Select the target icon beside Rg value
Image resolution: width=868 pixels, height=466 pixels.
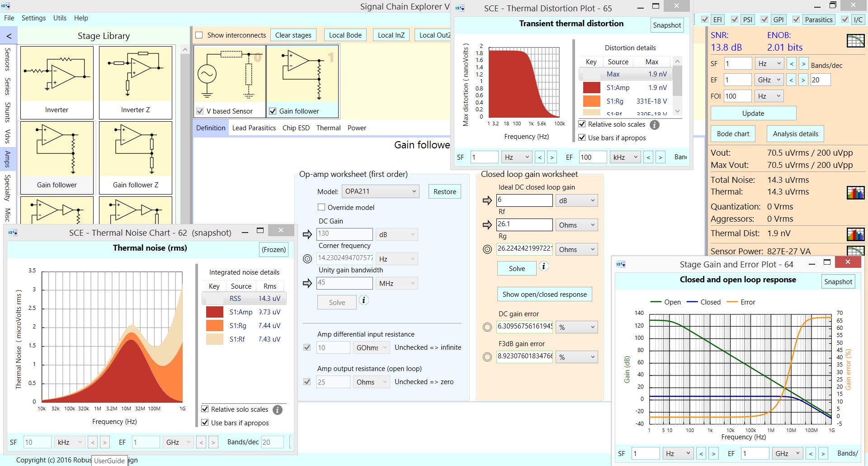487,249
